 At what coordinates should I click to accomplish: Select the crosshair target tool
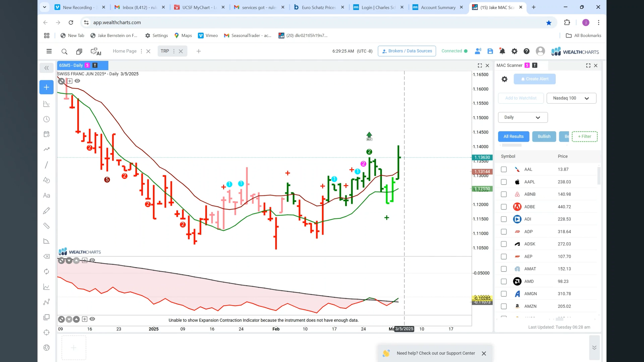click(x=47, y=333)
